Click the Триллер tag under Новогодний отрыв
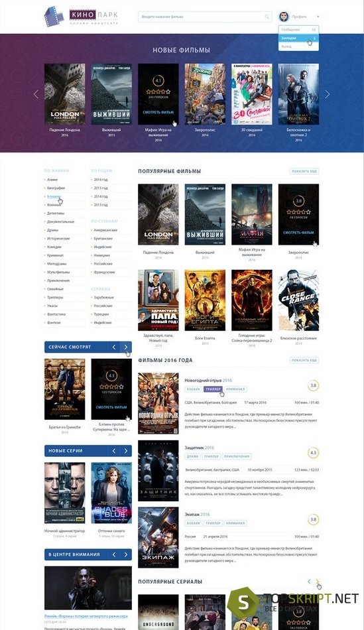 click(213, 389)
